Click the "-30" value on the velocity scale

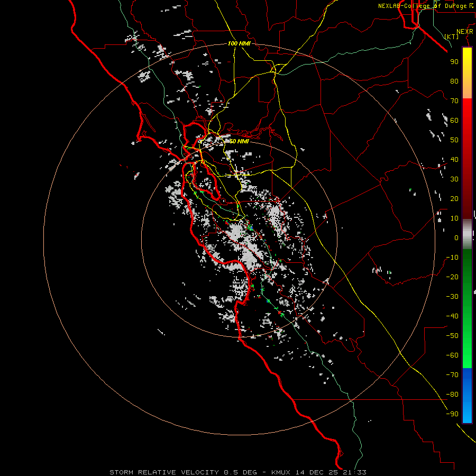coord(452,297)
